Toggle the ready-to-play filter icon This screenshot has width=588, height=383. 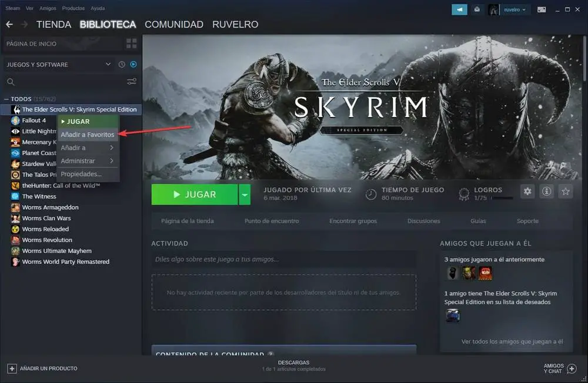133,65
